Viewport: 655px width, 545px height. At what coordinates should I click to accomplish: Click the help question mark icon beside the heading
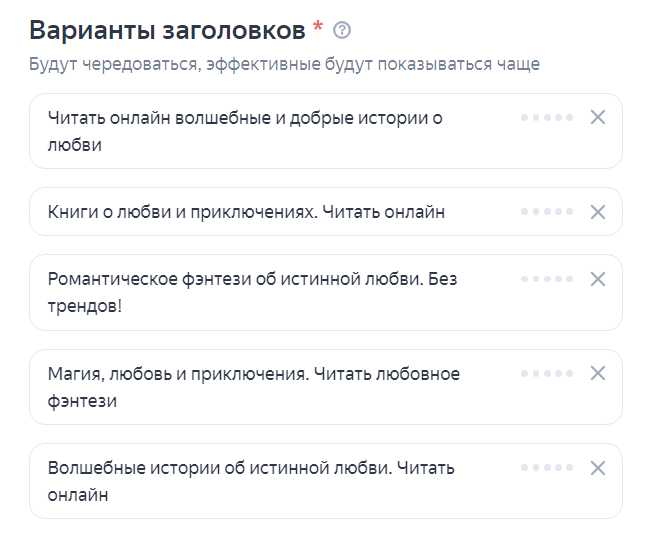(x=342, y=31)
